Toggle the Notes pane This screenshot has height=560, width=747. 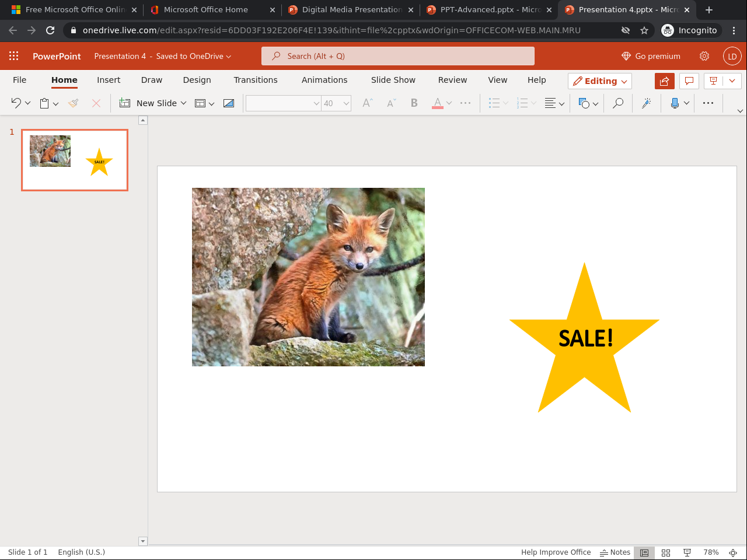615,552
